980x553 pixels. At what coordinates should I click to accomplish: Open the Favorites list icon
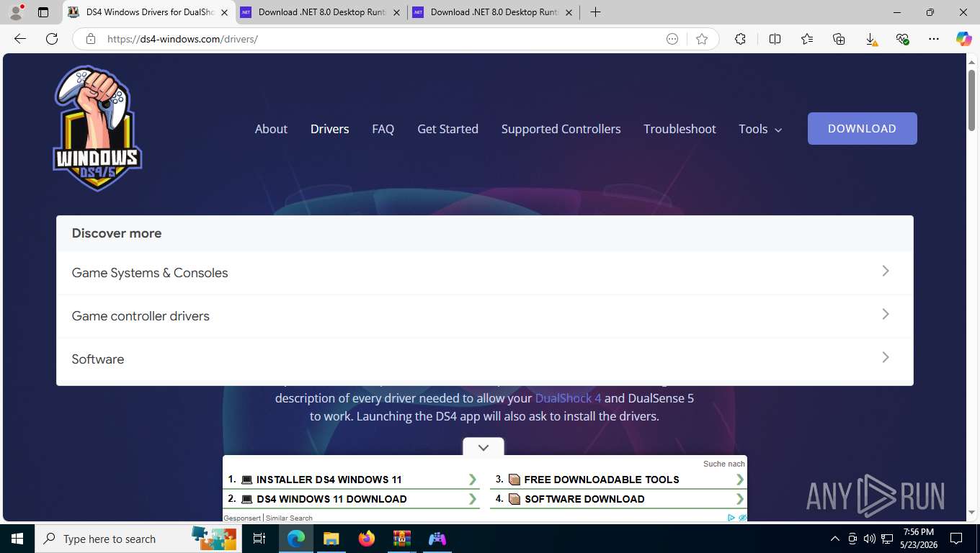(807, 39)
